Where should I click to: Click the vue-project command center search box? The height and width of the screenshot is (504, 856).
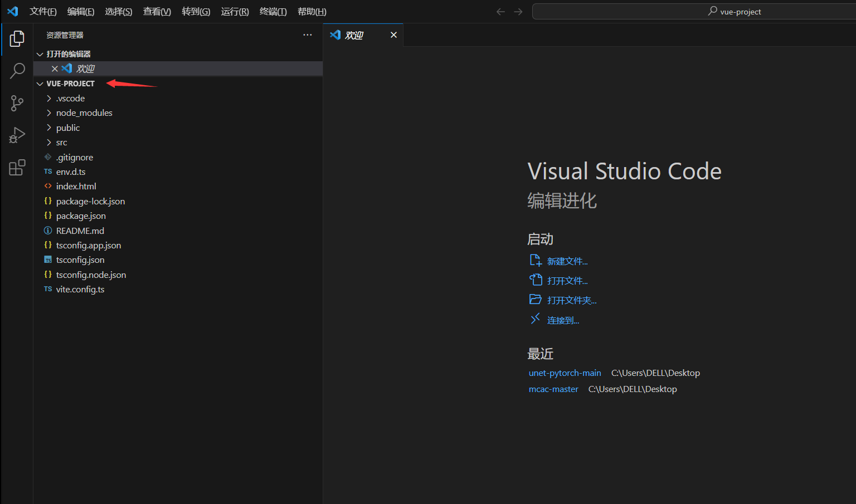point(694,12)
